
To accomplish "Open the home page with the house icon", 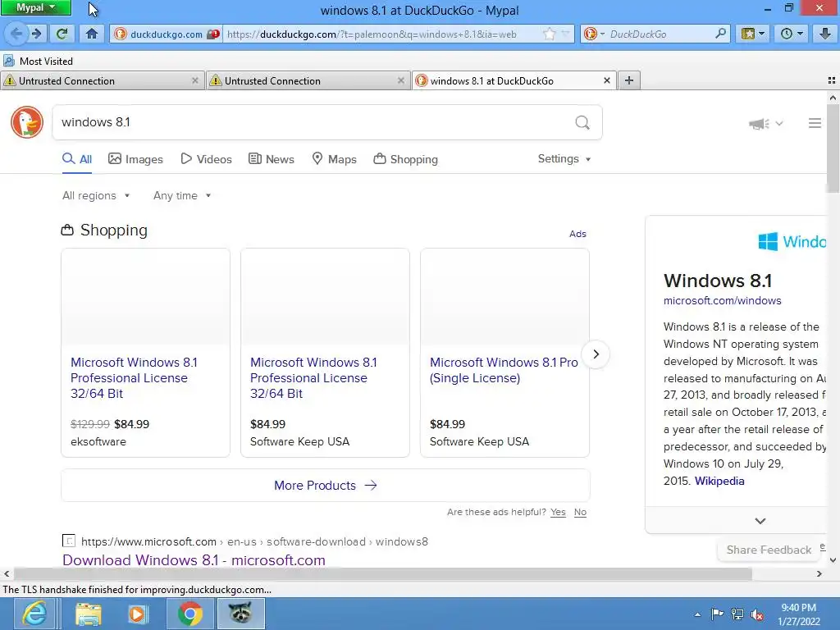I will [92, 34].
